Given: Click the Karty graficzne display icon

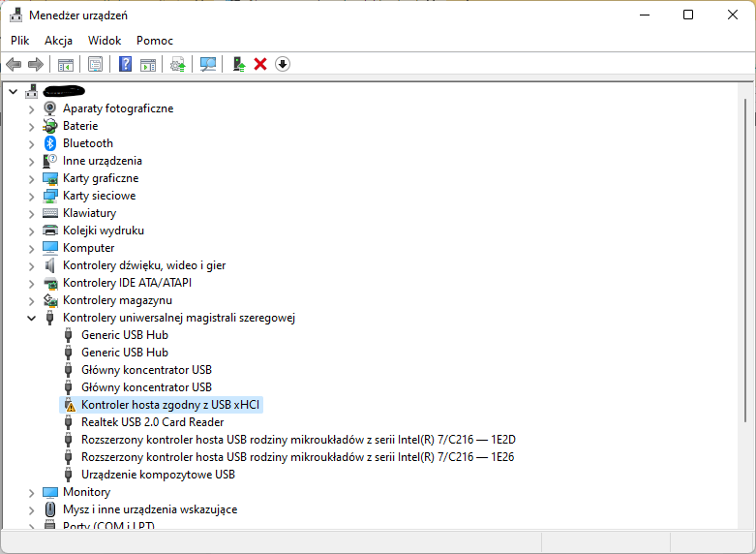Looking at the screenshot, I should pos(50,178).
